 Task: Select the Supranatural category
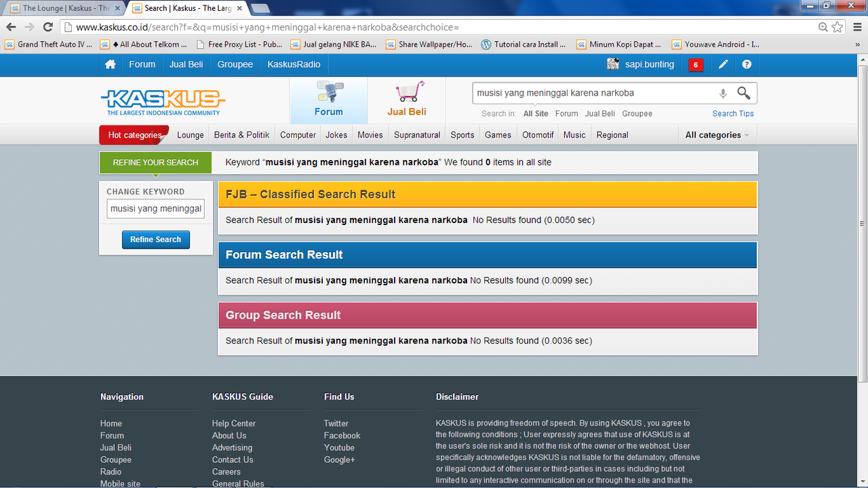pos(417,135)
